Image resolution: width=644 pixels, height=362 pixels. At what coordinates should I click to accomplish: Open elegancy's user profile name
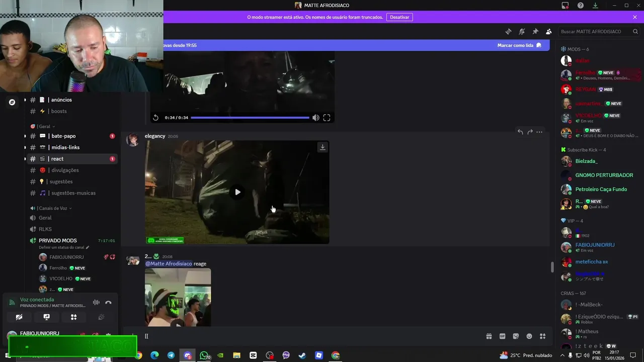point(155,136)
